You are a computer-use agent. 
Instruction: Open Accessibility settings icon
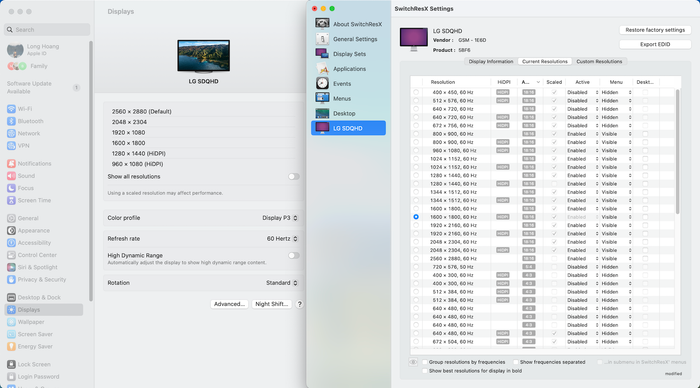(x=11, y=243)
